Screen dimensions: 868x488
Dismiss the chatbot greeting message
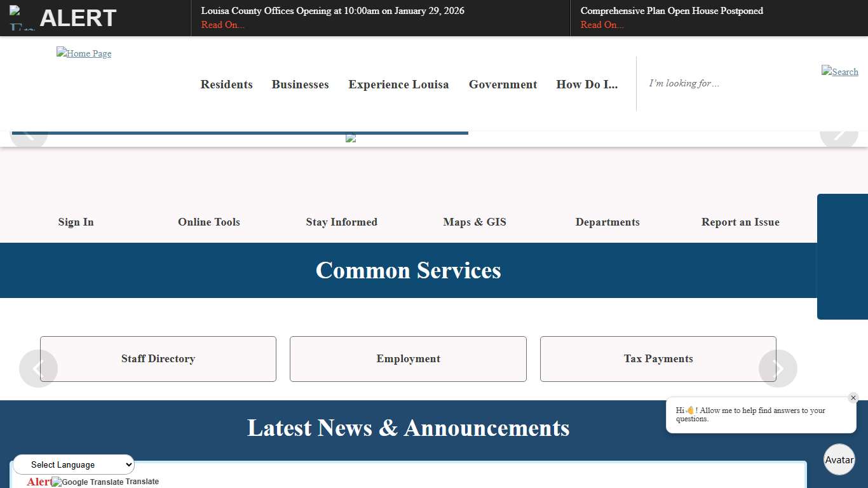click(853, 398)
